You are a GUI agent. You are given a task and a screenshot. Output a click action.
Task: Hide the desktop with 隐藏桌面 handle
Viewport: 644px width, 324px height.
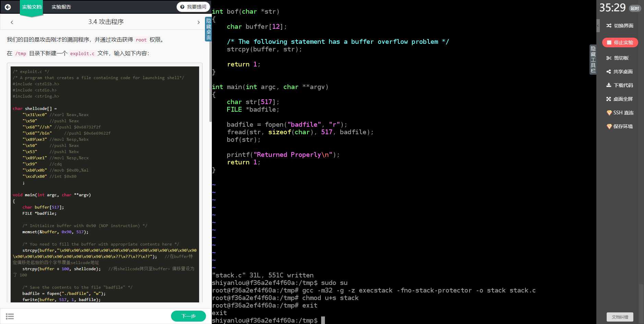[x=208, y=29]
